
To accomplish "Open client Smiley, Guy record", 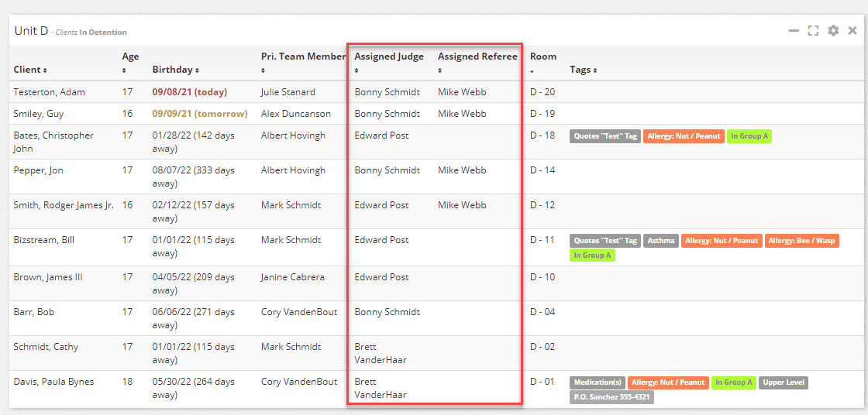I will (39, 114).
